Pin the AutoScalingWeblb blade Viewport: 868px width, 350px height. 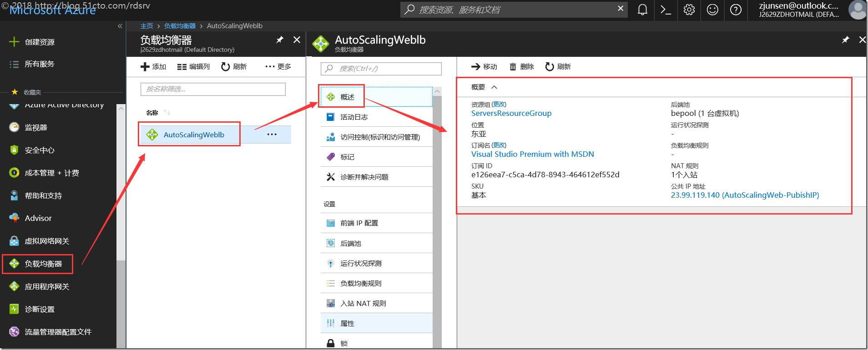[x=845, y=40]
